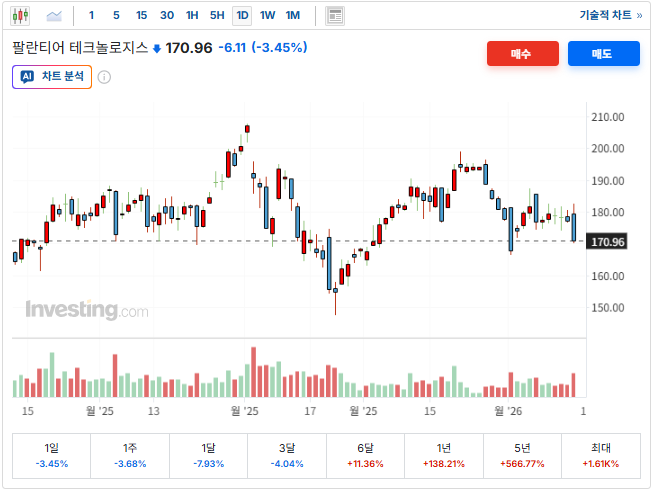Select the 1년 performance range
652x490 pixels.
[444, 456]
